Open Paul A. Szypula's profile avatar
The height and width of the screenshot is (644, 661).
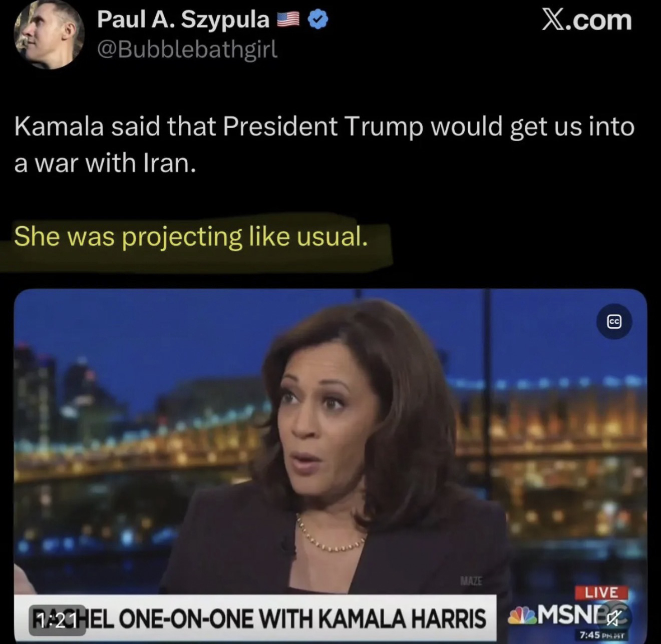(49, 34)
